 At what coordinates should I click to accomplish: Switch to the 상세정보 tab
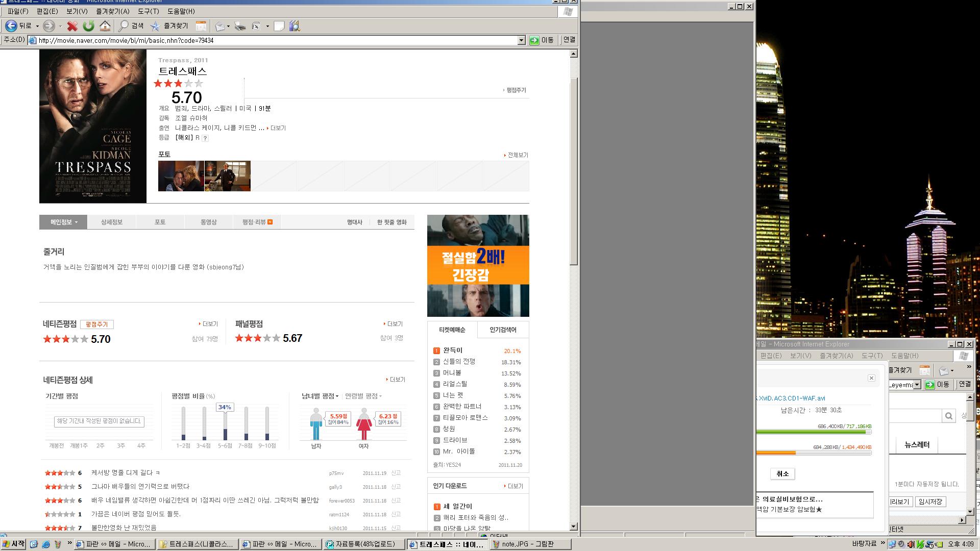(x=111, y=222)
